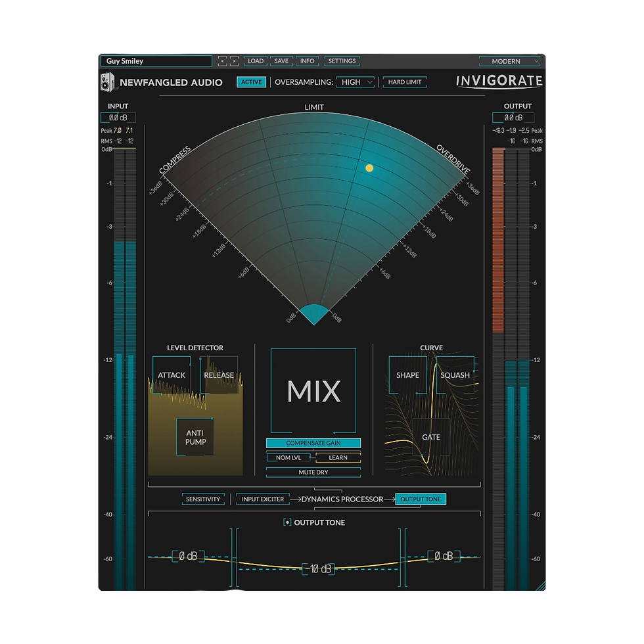This screenshot has width=644, height=644.
Task: Click the red gain reduction meter
Action: coord(498,241)
